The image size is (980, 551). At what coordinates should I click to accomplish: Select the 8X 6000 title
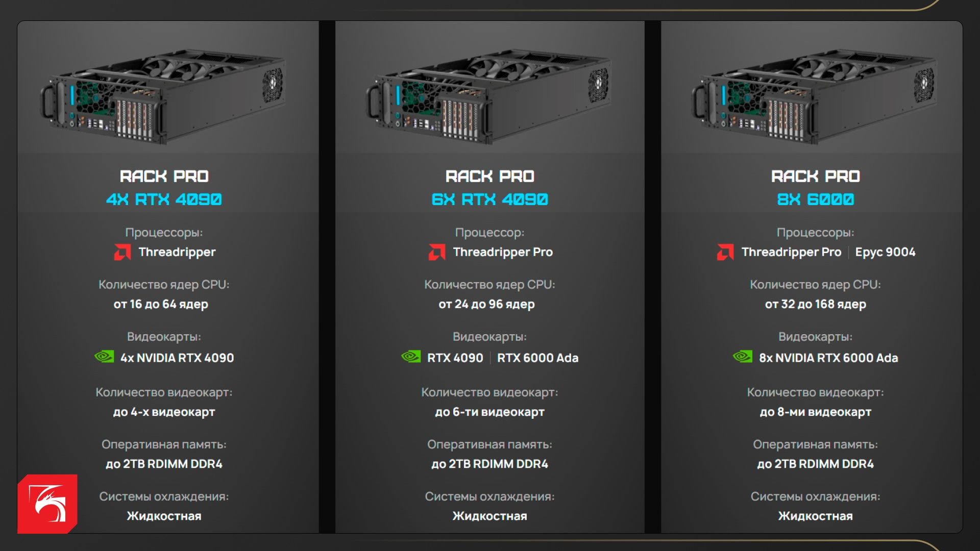(815, 199)
